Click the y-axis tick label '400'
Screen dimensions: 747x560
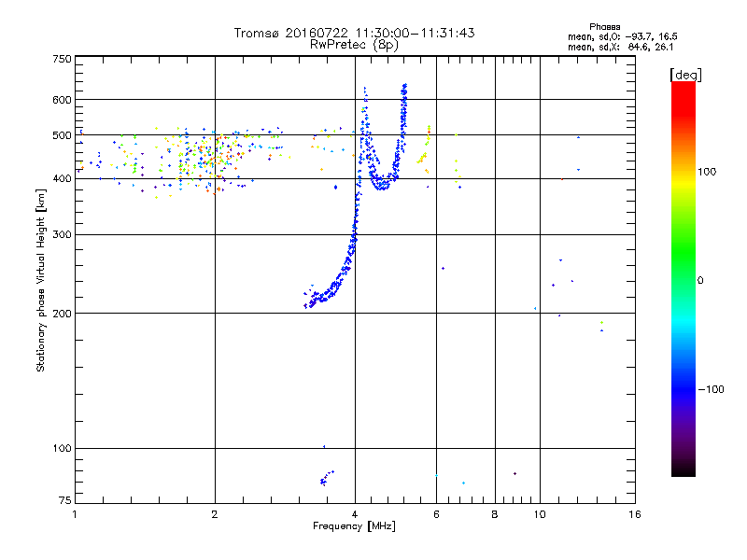pos(62,178)
